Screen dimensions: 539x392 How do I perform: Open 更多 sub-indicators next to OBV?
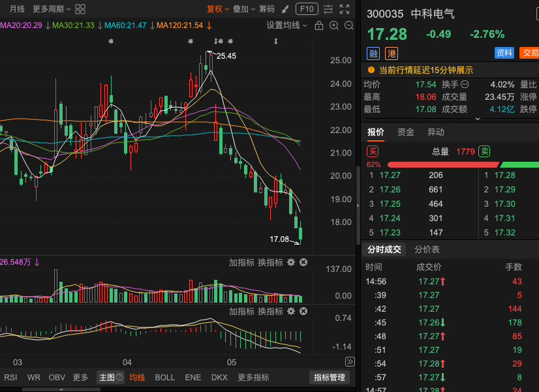[x=80, y=377]
